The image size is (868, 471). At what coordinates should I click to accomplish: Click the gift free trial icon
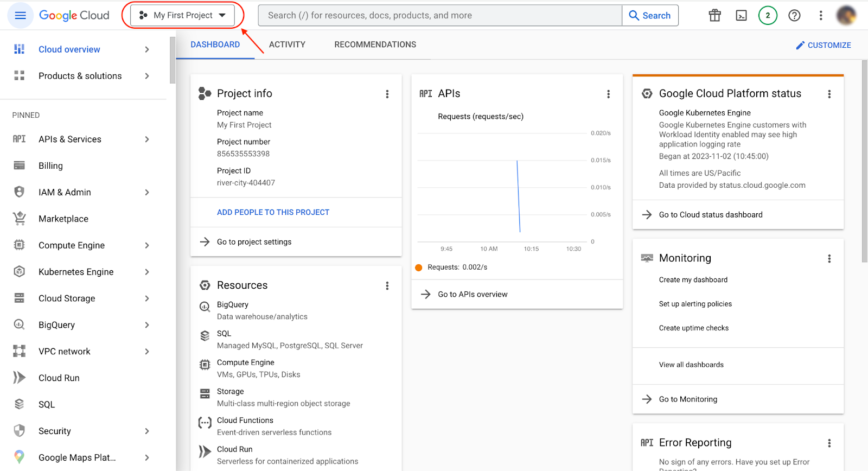pos(714,16)
